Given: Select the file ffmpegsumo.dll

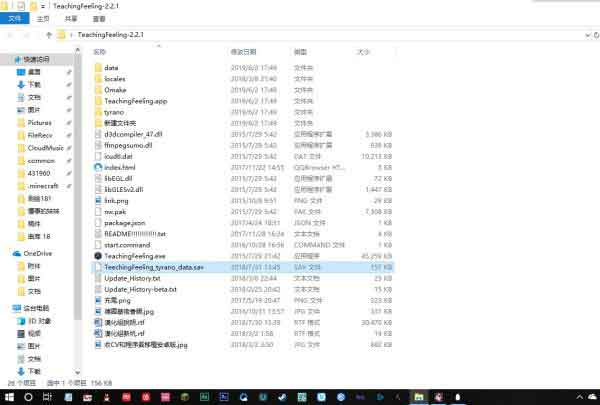Looking at the screenshot, I should [128, 145].
